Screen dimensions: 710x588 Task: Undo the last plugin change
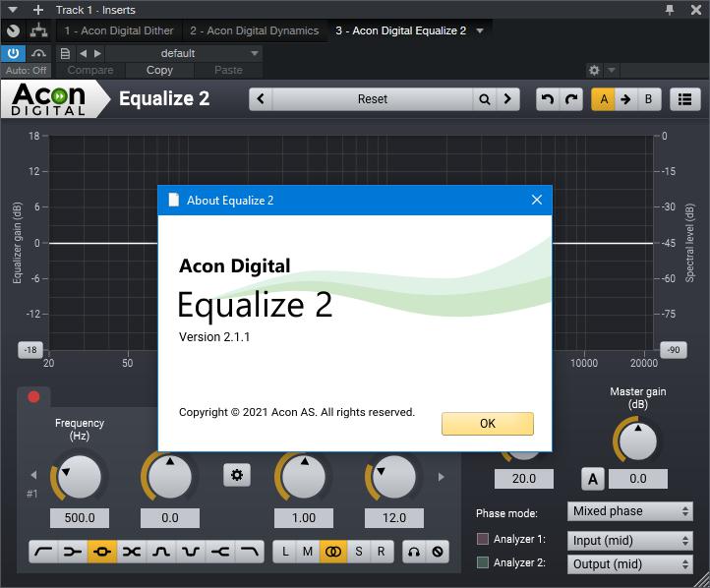point(548,99)
